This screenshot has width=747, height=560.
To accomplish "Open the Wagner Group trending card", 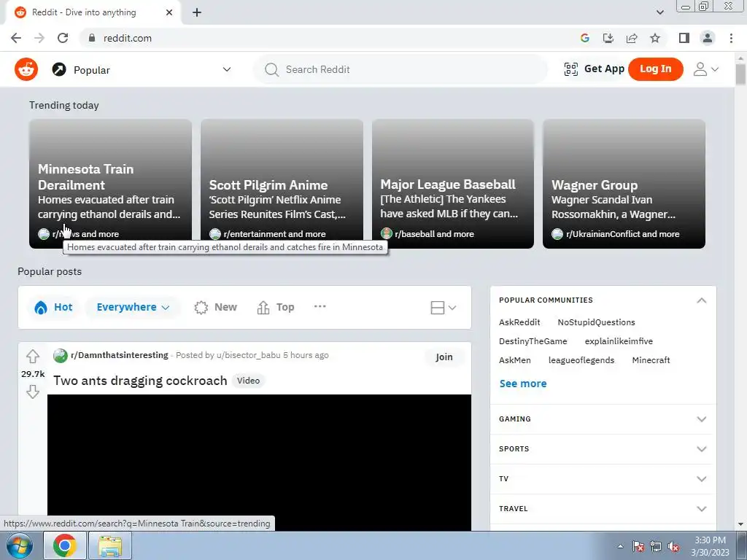I will (624, 184).
